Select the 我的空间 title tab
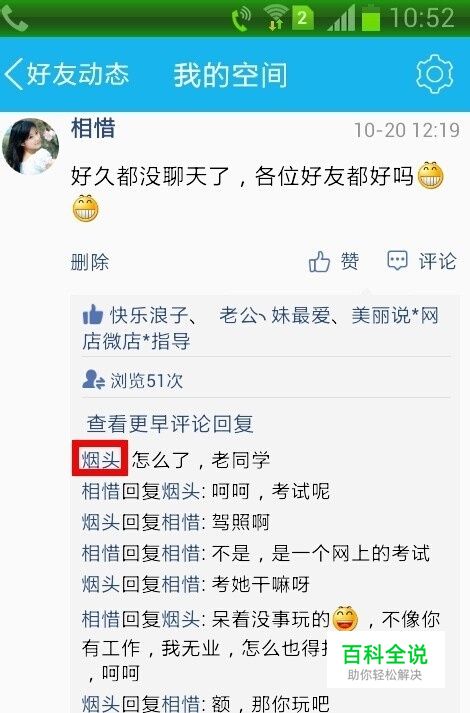470x713 pixels. (230, 75)
